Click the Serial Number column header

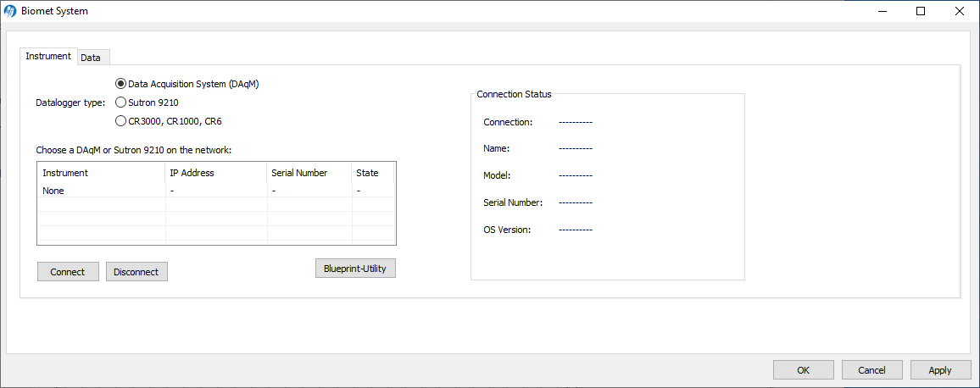pos(310,173)
